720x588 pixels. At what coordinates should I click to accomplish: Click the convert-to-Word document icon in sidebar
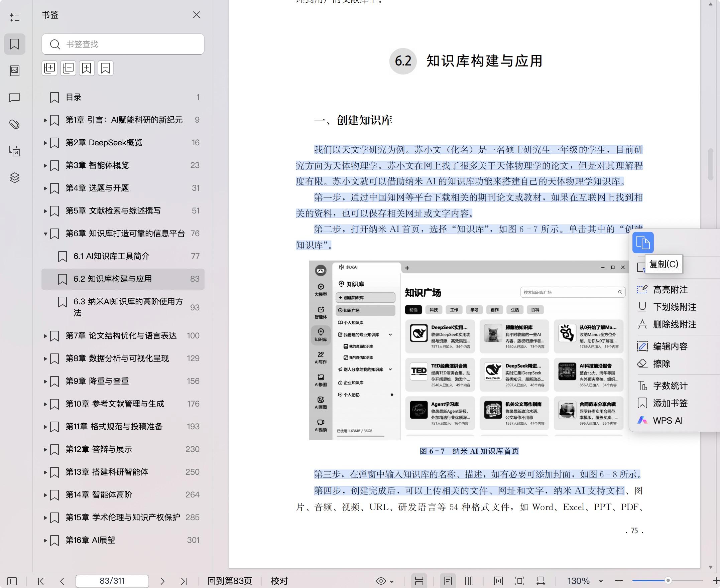[x=15, y=151]
